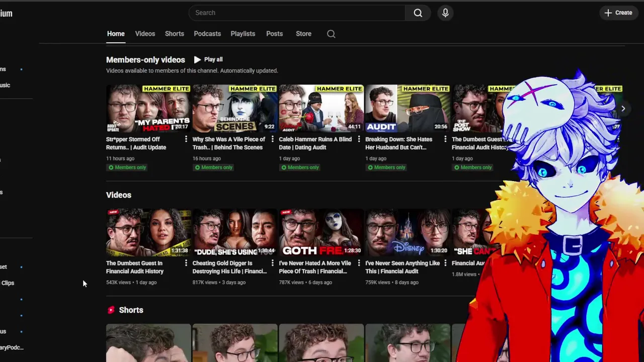Open title Cheating Gold Digger Is Destroying His Life
This screenshot has height=362, width=644.
(x=229, y=267)
